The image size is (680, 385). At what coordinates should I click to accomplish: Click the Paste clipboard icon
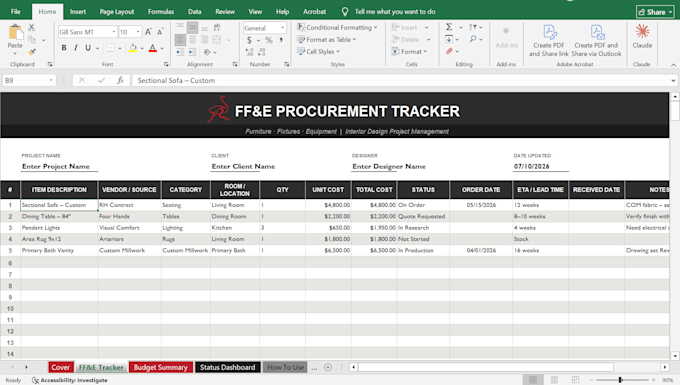(15, 32)
